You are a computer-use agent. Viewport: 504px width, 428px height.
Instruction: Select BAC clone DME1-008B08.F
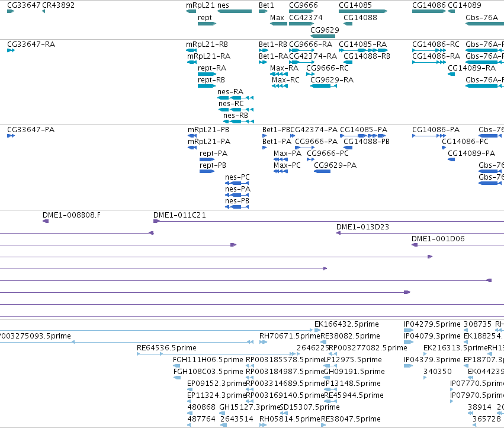point(71,215)
